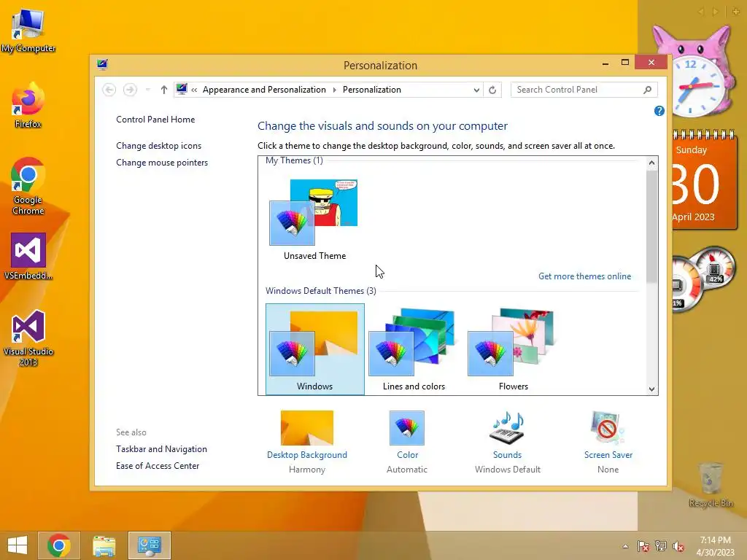
Task: Click Personalization in the address bar
Action: point(371,90)
